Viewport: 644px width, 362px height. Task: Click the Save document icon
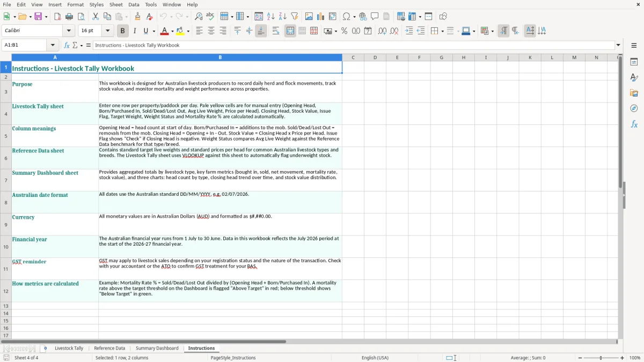[x=38, y=17]
